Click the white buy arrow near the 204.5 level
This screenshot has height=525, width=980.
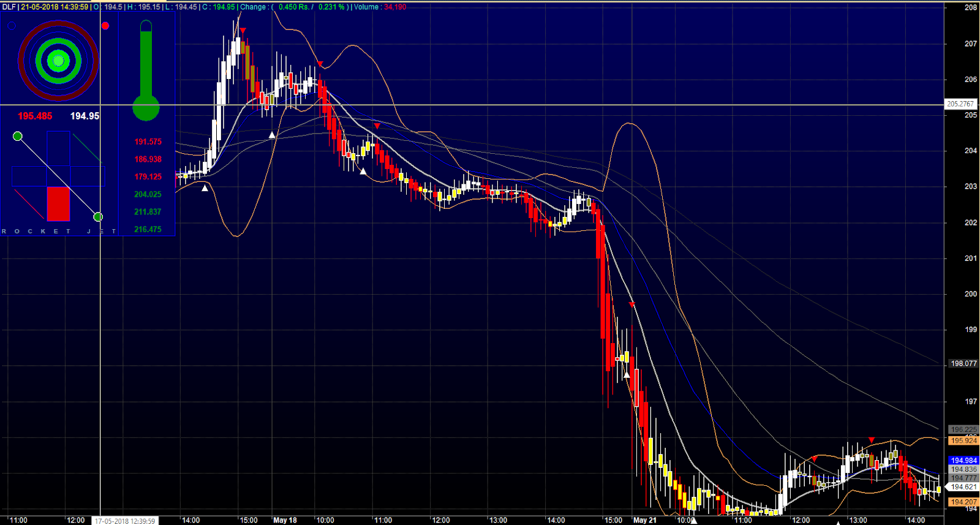click(x=272, y=135)
